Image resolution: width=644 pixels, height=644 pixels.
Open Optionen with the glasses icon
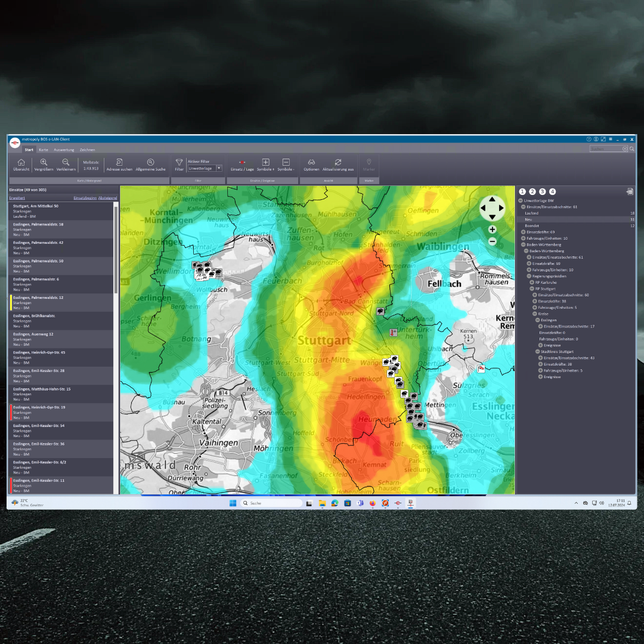(311, 163)
